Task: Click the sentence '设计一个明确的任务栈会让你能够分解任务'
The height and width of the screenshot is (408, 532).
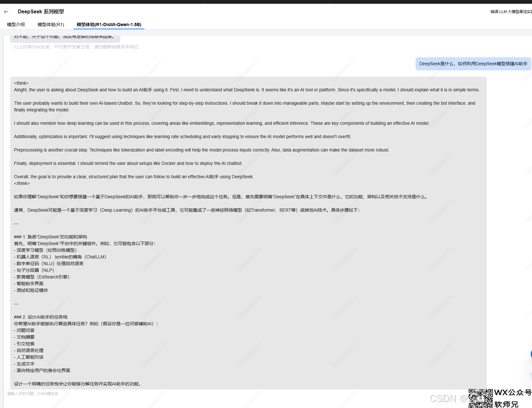Action: pyautogui.click(x=78, y=384)
